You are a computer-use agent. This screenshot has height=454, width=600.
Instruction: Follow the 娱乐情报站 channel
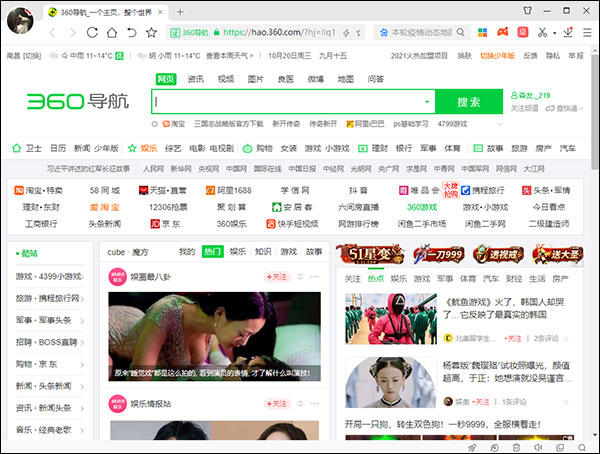click(277, 403)
